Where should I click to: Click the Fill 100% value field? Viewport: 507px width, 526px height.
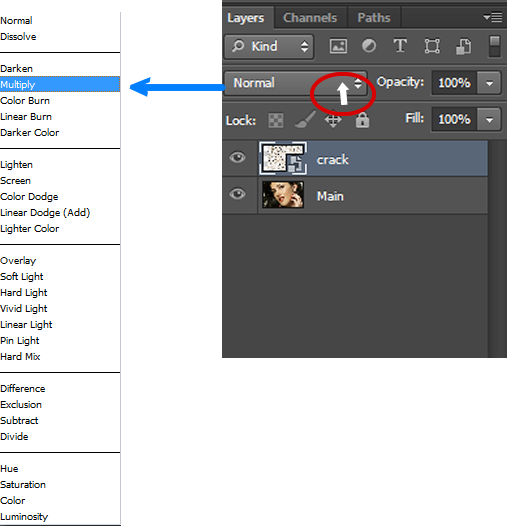[454, 119]
